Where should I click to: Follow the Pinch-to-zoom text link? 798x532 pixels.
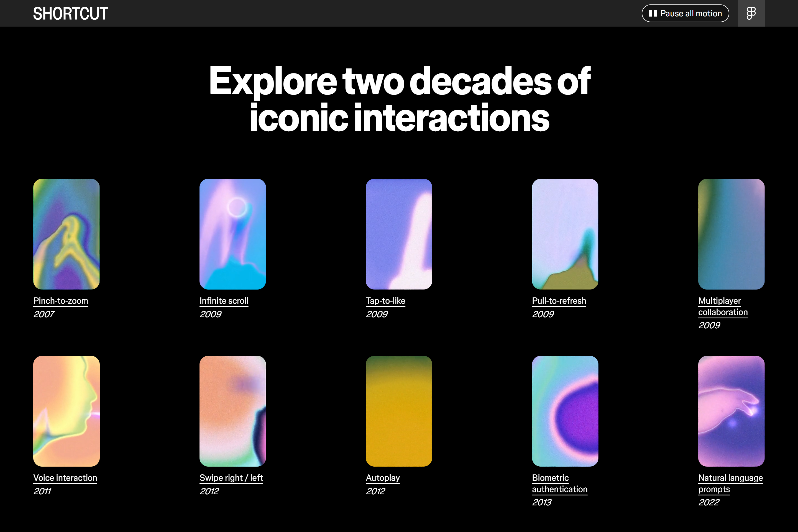click(x=60, y=301)
